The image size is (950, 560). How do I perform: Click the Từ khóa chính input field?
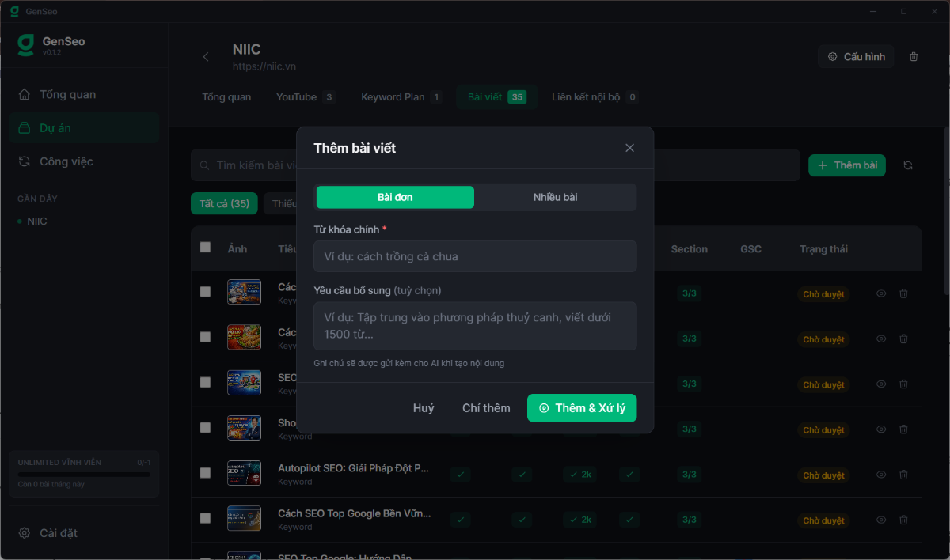point(475,255)
